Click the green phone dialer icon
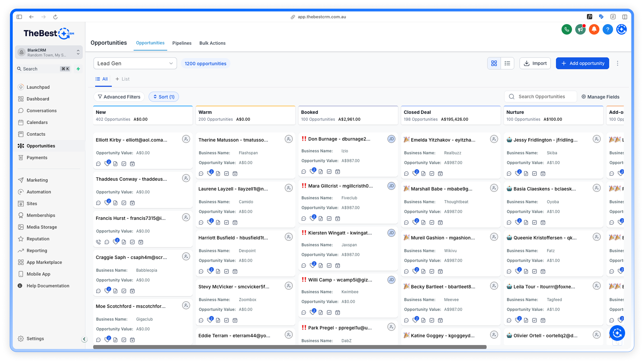The width and height of the screenshot is (644, 363). (566, 30)
